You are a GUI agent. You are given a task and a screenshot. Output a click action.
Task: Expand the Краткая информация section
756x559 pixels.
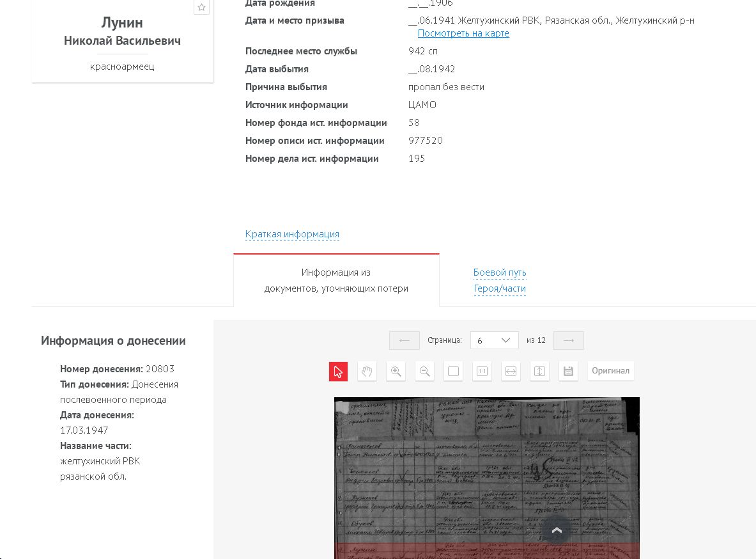pos(292,234)
